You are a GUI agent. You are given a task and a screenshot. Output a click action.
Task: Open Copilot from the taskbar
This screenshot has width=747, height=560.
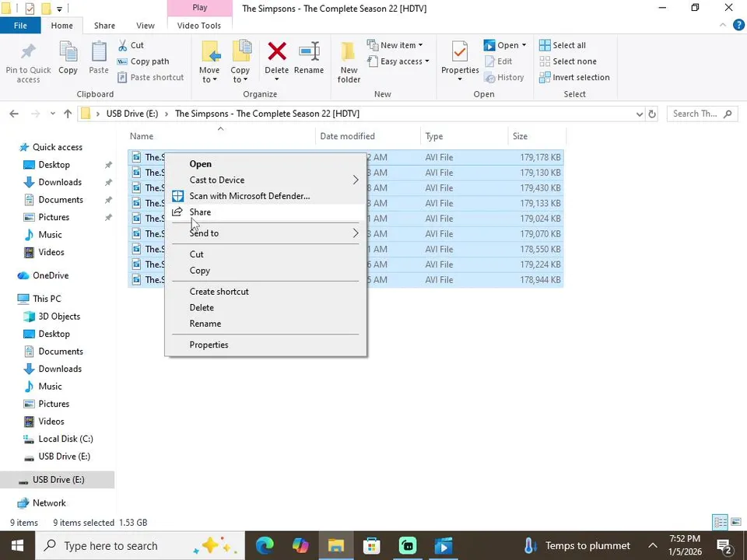300,546
